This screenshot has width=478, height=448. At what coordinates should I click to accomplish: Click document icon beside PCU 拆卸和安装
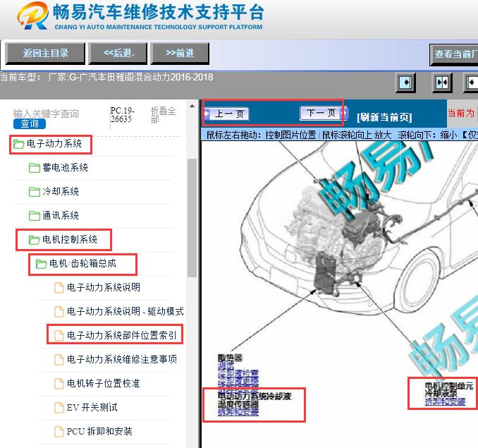pyautogui.click(x=59, y=432)
